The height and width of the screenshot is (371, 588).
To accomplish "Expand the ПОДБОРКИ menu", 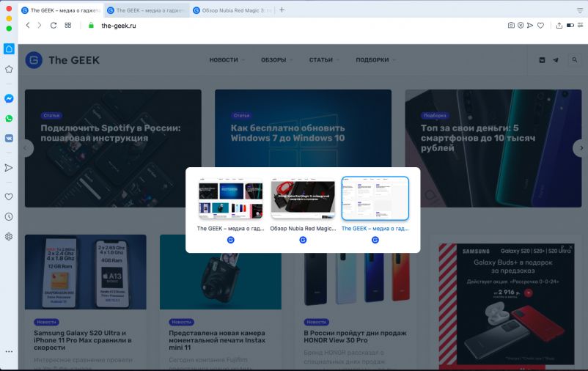I will coord(375,60).
